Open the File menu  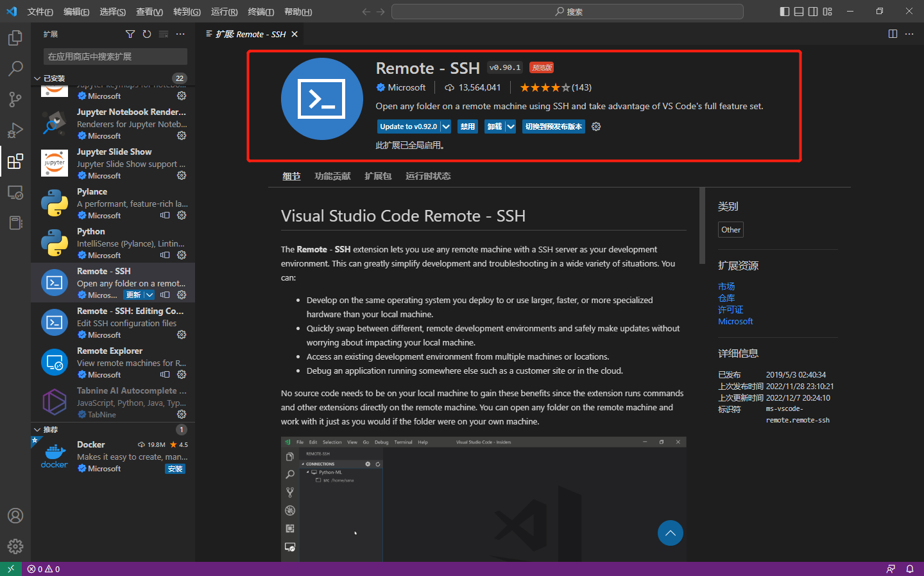[40, 12]
